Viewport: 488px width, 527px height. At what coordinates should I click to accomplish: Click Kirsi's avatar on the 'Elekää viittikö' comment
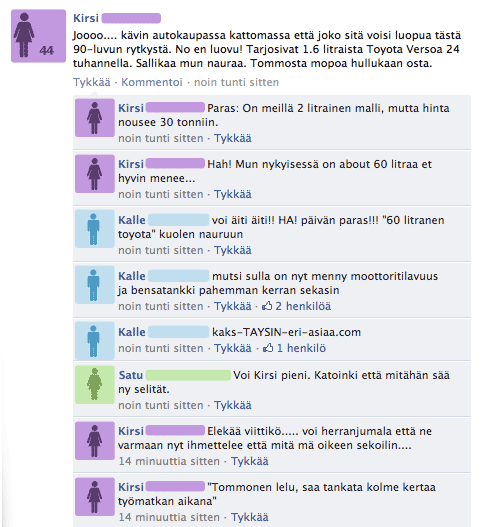tap(95, 441)
